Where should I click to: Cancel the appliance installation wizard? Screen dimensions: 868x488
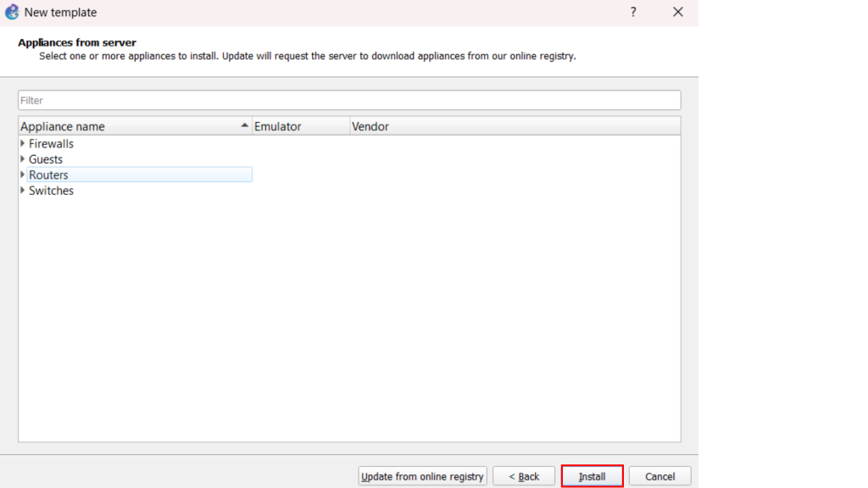point(659,476)
